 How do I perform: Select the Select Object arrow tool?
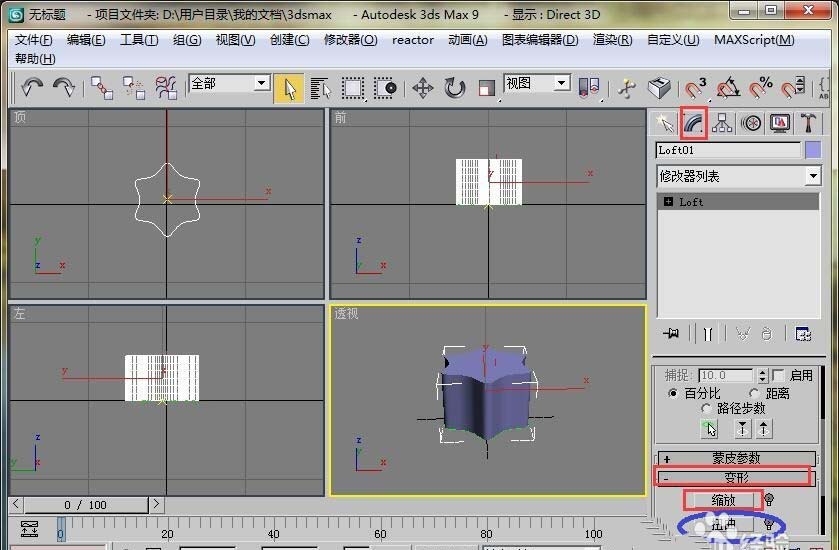click(290, 88)
